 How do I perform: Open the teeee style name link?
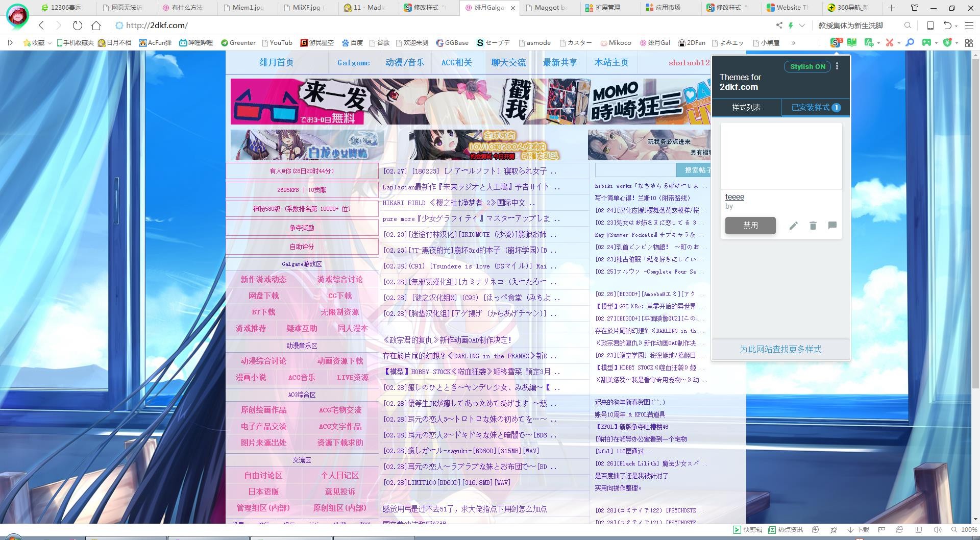pos(734,197)
